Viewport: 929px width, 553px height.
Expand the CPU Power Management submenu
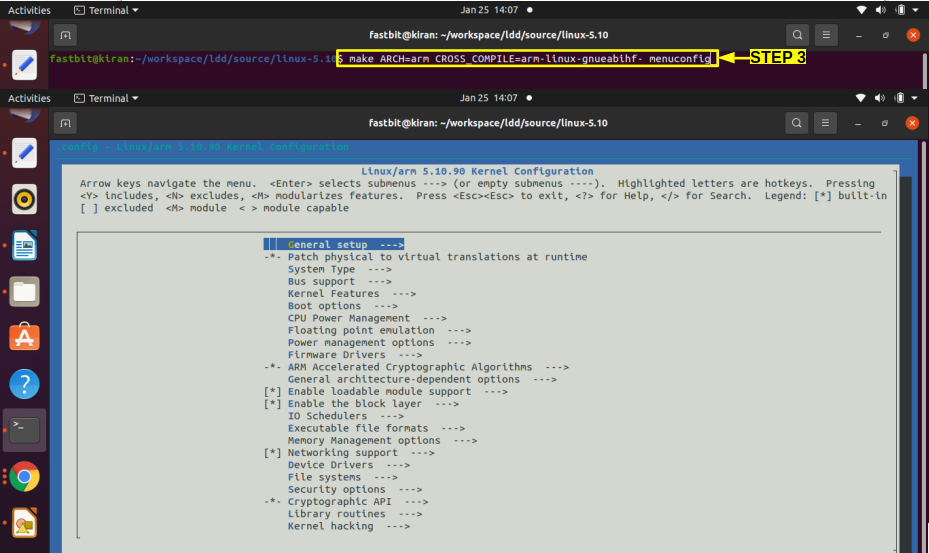click(367, 318)
